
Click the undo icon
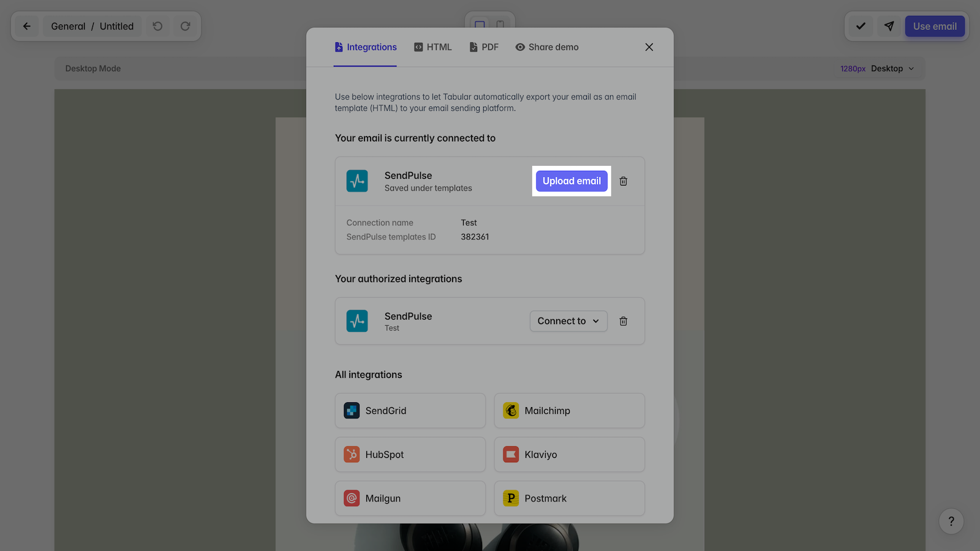(x=157, y=26)
